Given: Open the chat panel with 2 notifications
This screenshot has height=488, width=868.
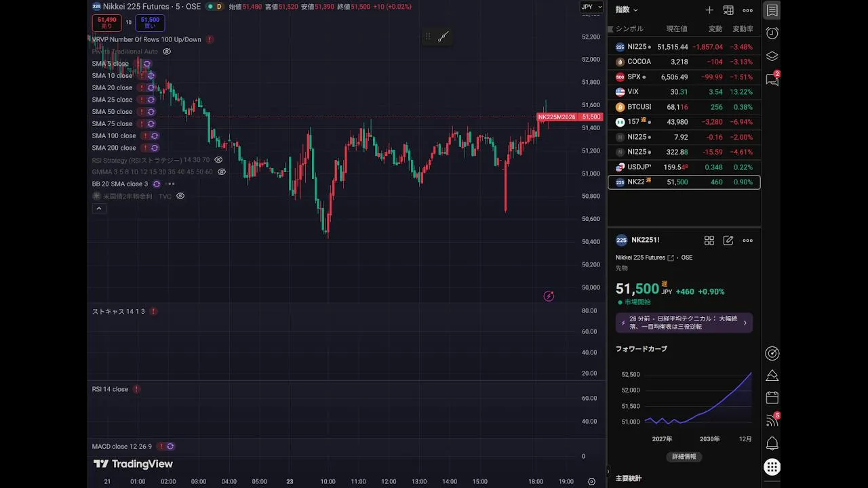Looking at the screenshot, I should (772, 79).
